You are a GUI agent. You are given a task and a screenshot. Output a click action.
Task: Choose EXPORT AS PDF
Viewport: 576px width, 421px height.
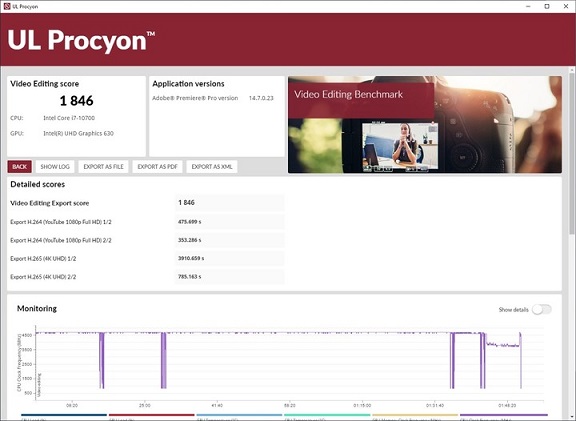click(x=157, y=166)
